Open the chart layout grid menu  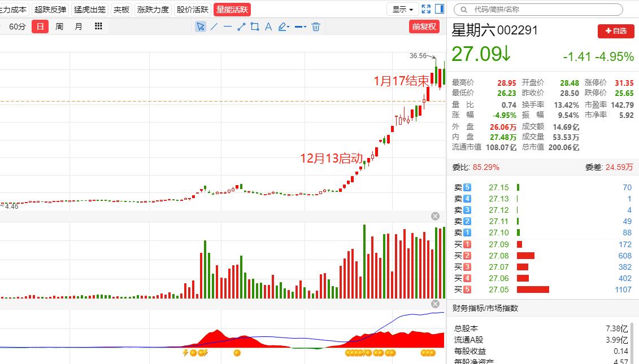pyautogui.click(x=98, y=27)
